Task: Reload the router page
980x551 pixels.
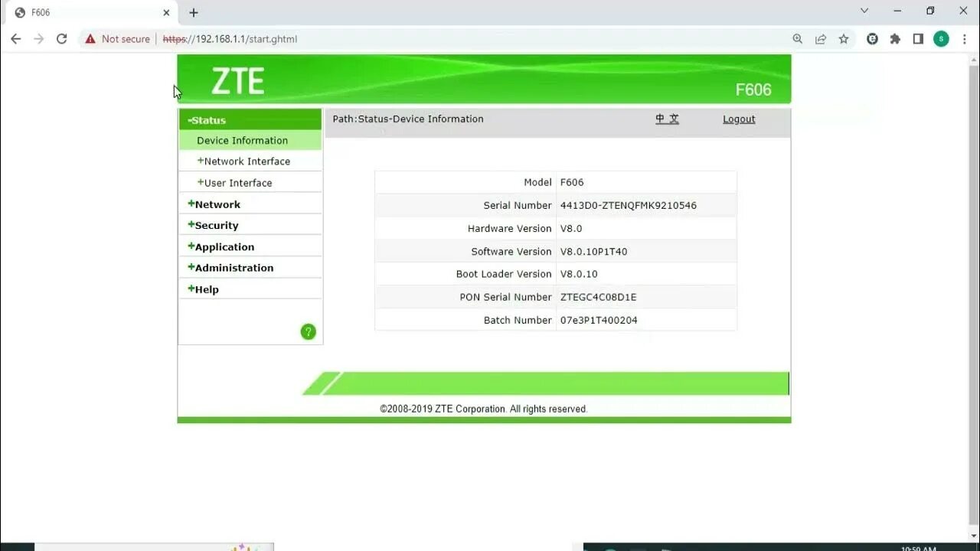Action: [61, 39]
